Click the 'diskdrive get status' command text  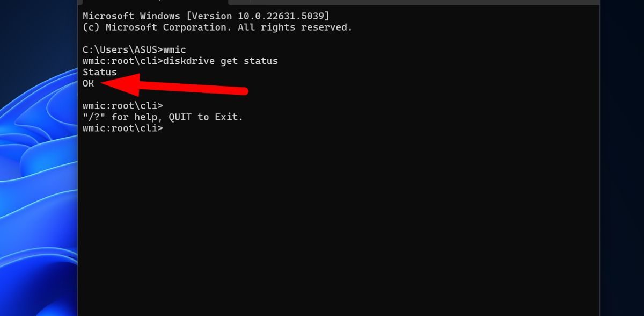[221, 61]
